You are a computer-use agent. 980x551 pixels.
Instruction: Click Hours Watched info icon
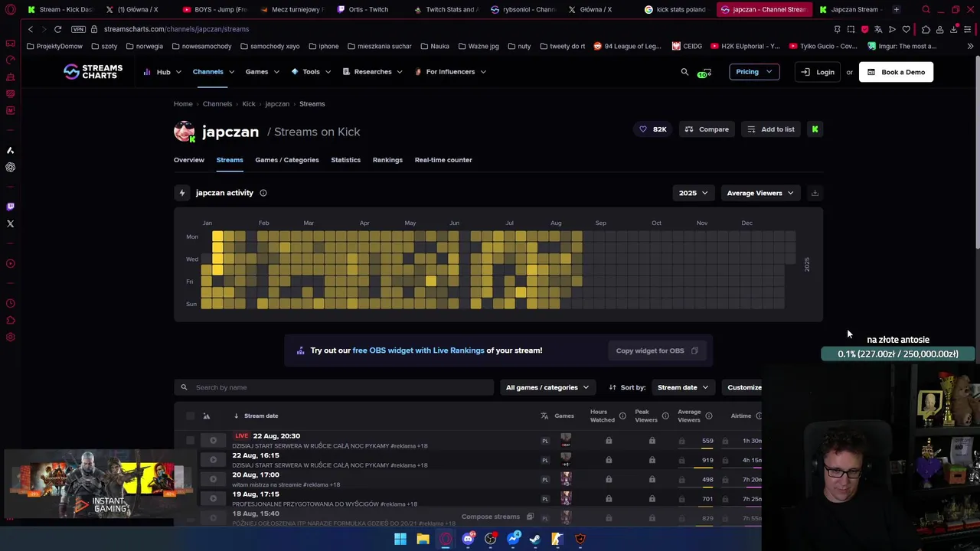(x=622, y=416)
